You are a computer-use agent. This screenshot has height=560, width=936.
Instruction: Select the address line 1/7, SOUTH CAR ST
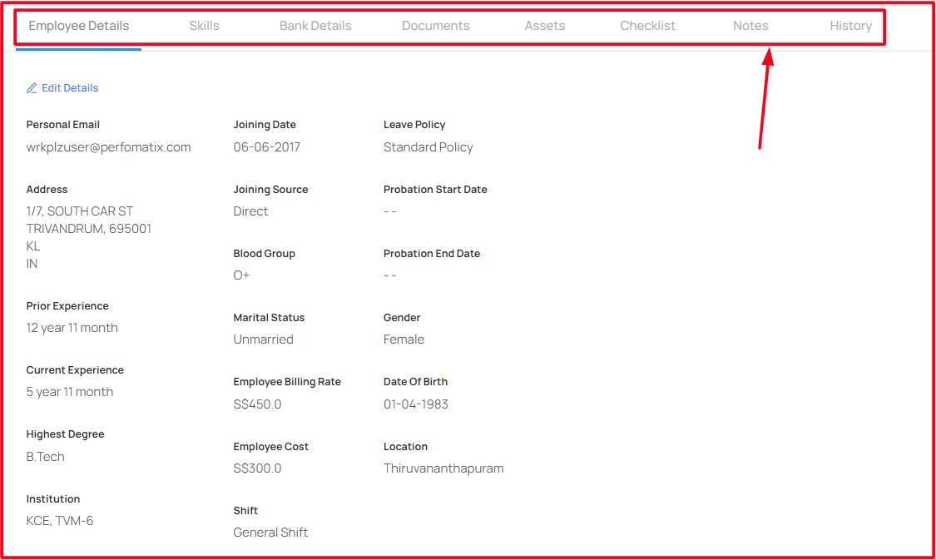pyautogui.click(x=79, y=211)
